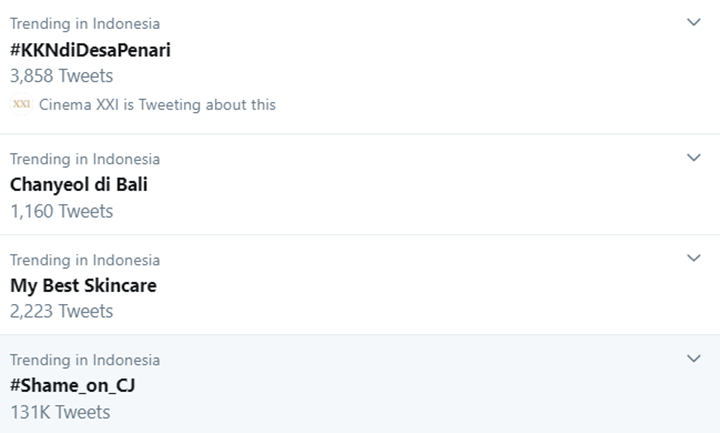
Task: Click the 3,858 Tweets count
Action: coord(61,76)
